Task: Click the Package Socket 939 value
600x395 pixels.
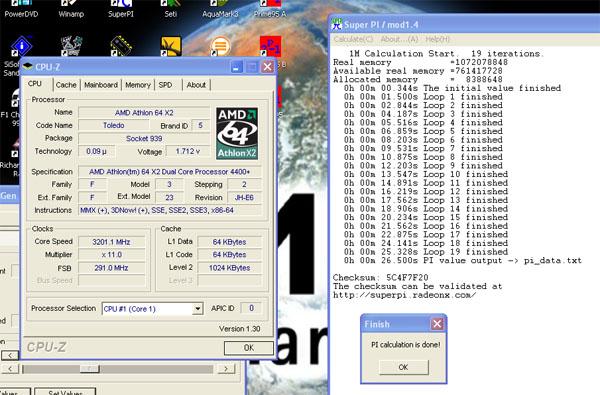Action: tap(144, 139)
